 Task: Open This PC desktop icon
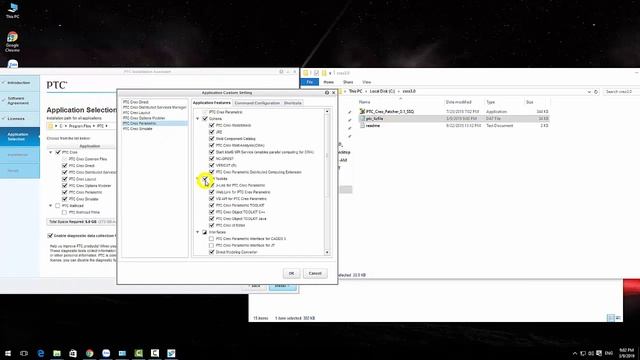12,10
